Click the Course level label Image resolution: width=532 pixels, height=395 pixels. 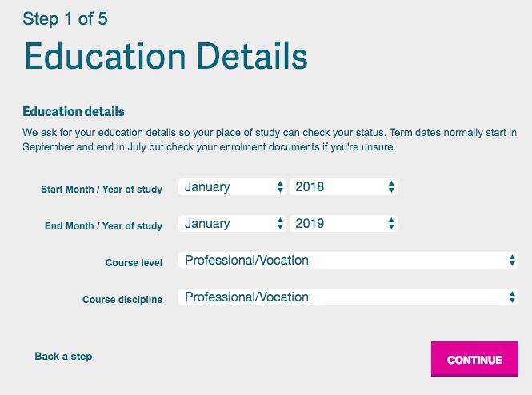[134, 263]
